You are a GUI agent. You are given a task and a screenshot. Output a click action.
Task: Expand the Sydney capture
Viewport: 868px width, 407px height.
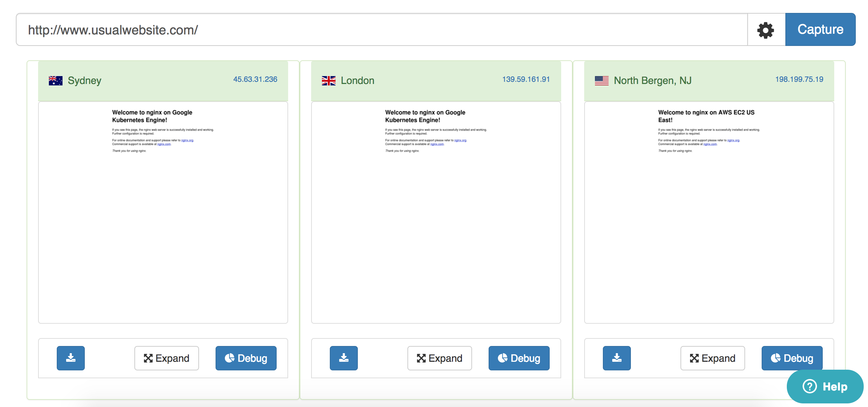click(x=167, y=358)
